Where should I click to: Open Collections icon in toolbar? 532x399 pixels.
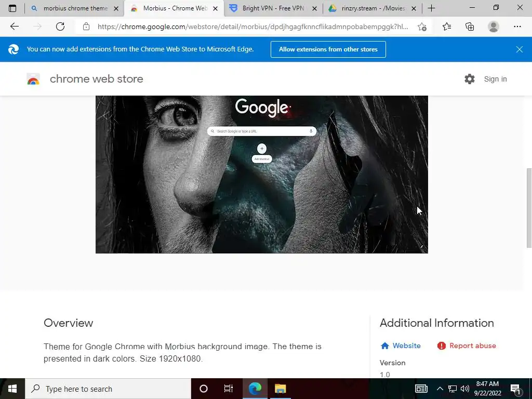pyautogui.click(x=470, y=26)
